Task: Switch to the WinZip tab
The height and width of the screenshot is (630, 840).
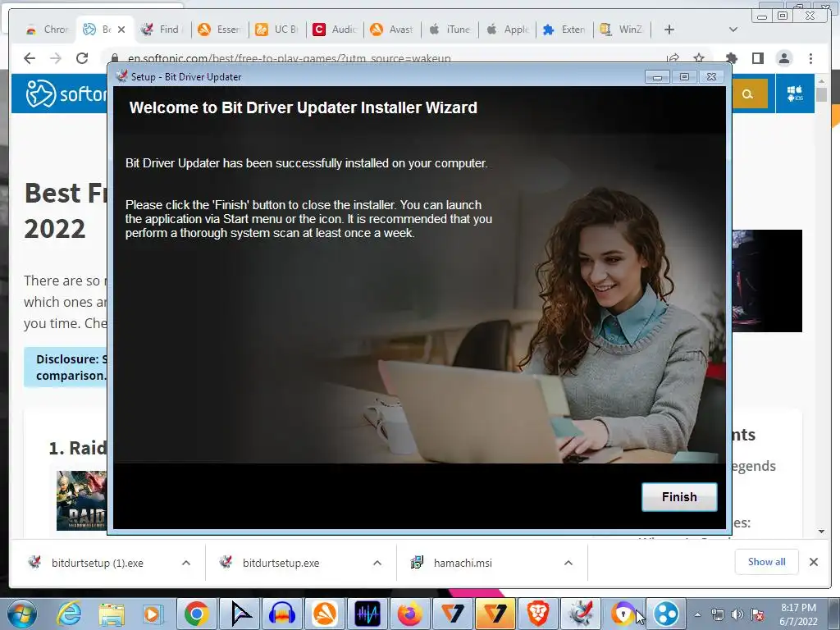Action: [622, 30]
